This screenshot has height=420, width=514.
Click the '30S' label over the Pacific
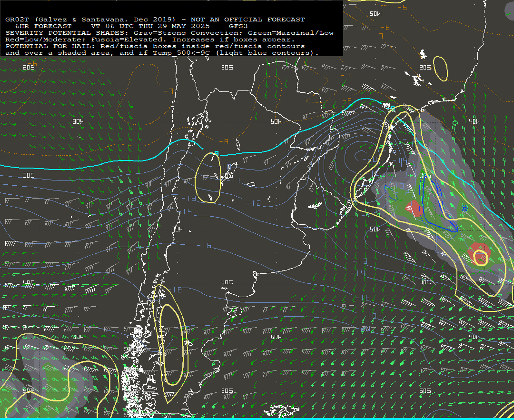point(29,175)
